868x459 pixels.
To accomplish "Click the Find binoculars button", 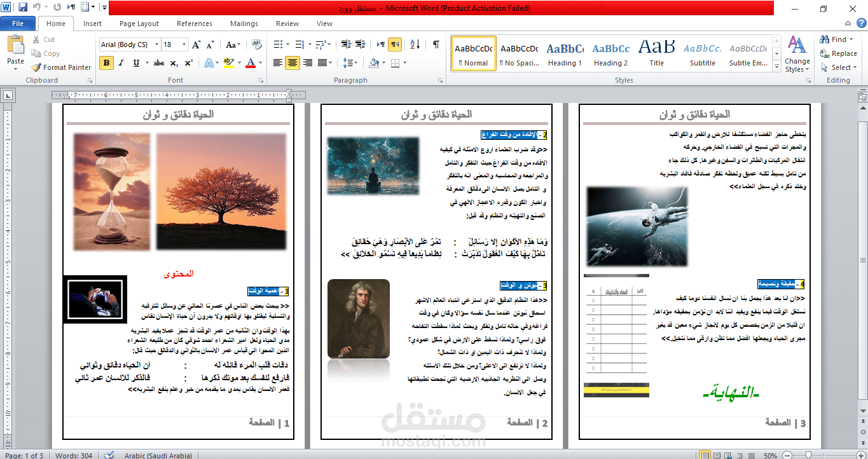I will [x=833, y=39].
